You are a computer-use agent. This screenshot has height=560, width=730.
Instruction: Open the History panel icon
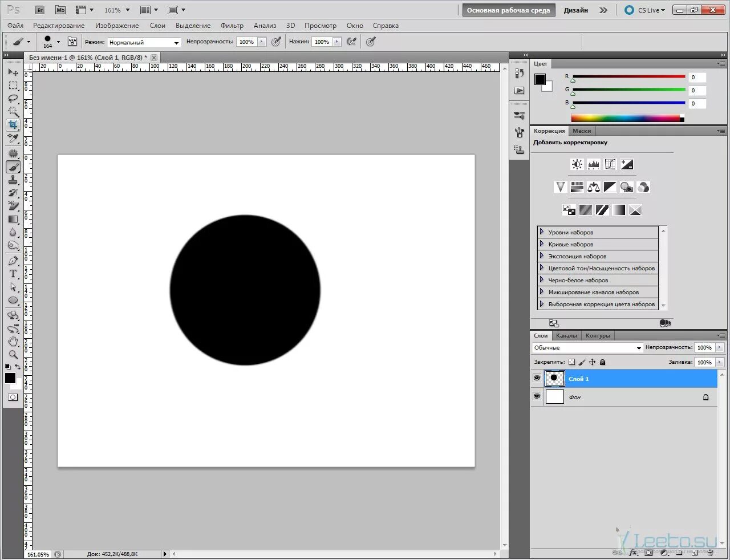click(519, 73)
